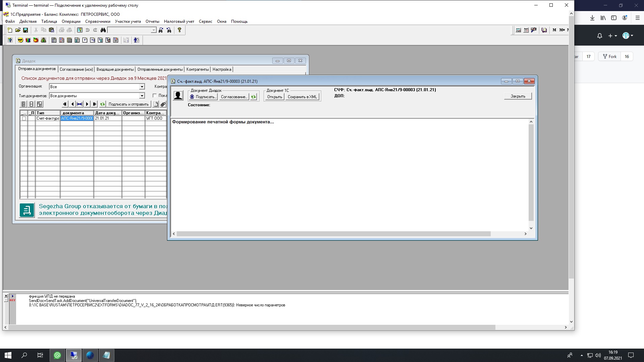644x362 pixels.
Task: Click the Сохранить в XML button
Action: pyautogui.click(x=302, y=97)
